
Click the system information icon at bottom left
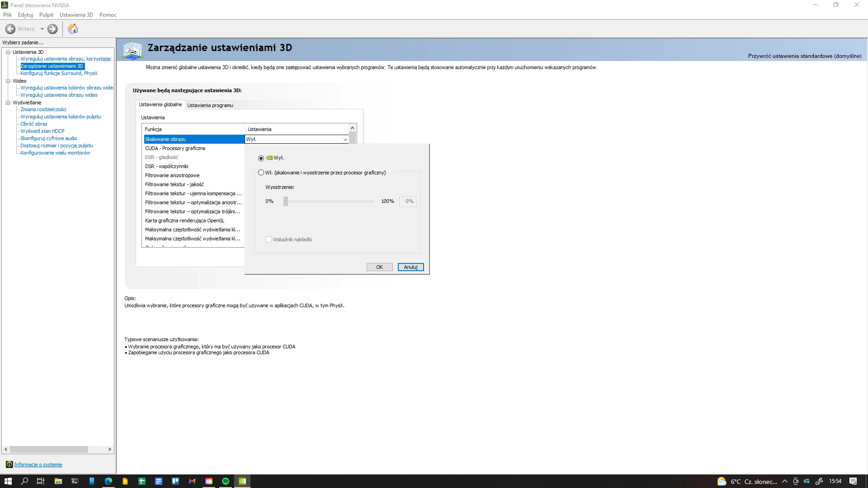tap(9, 465)
